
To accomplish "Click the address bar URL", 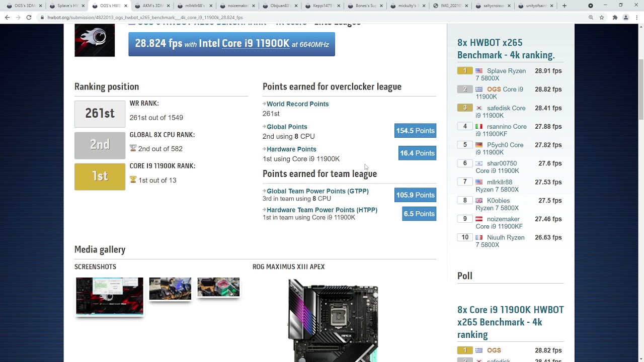I will (x=145, y=17).
